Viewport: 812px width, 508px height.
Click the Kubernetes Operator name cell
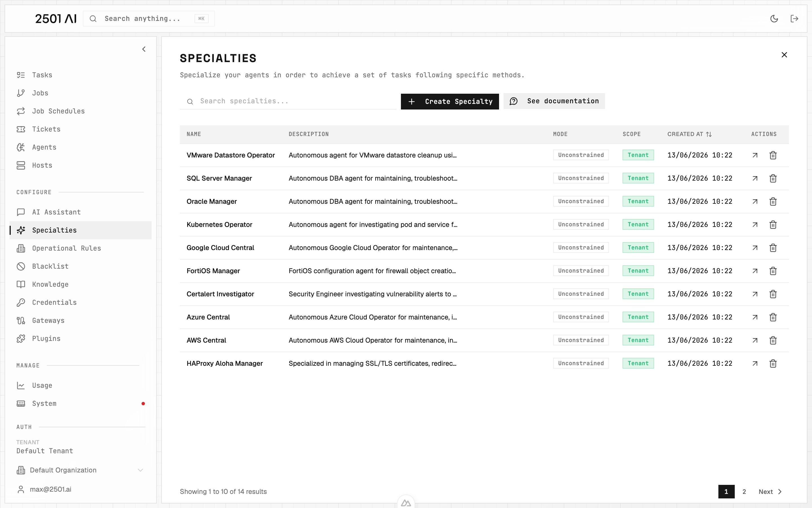point(219,225)
